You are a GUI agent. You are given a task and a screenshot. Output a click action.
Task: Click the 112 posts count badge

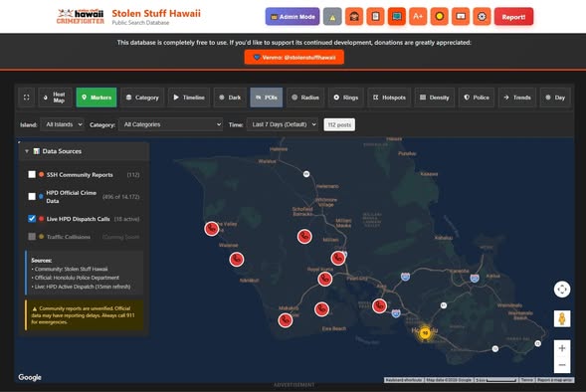339,124
